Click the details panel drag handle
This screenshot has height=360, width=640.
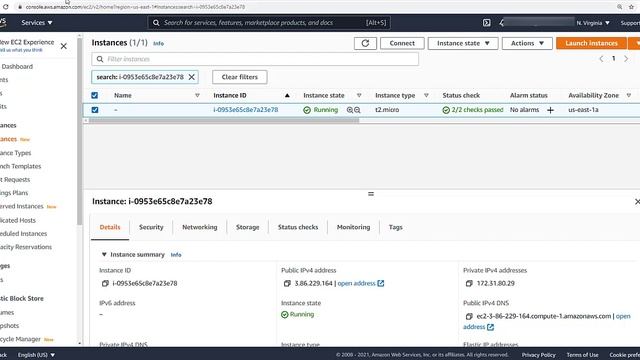(x=371, y=194)
